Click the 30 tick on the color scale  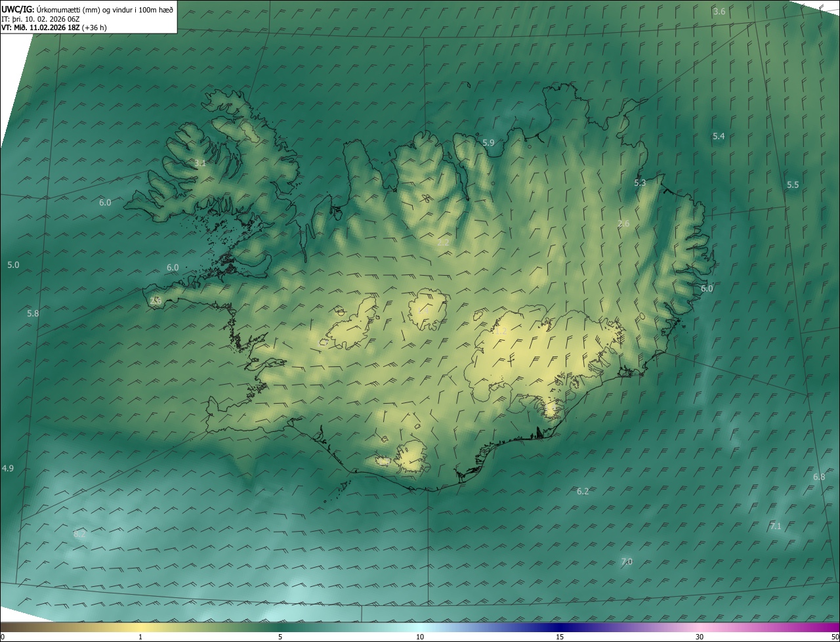(x=700, y=637)
